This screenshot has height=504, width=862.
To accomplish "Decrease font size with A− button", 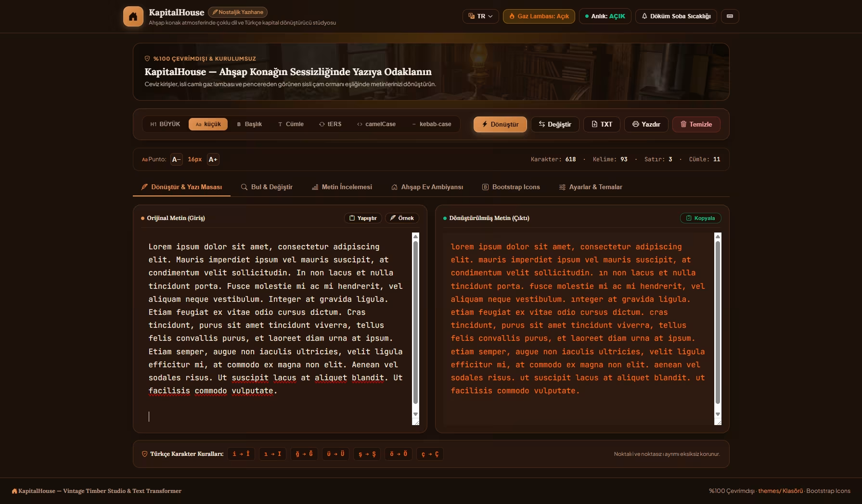I will tap(177, 159).
